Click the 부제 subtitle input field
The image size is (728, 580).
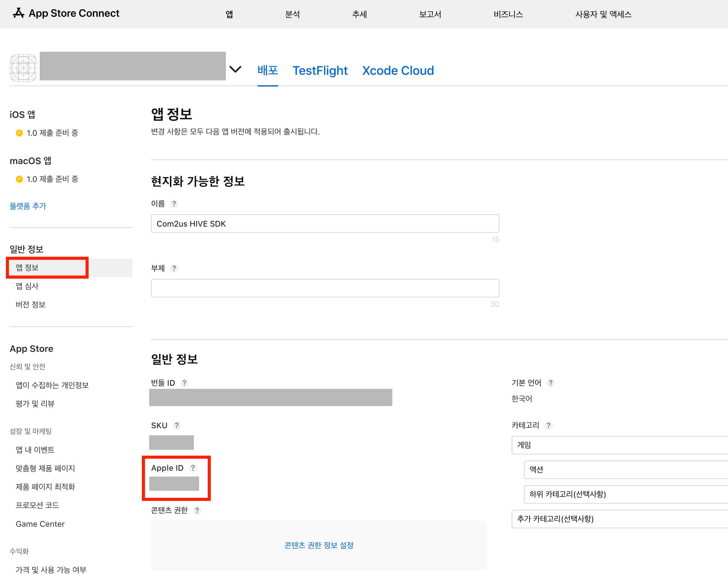[x=325, y=288]
